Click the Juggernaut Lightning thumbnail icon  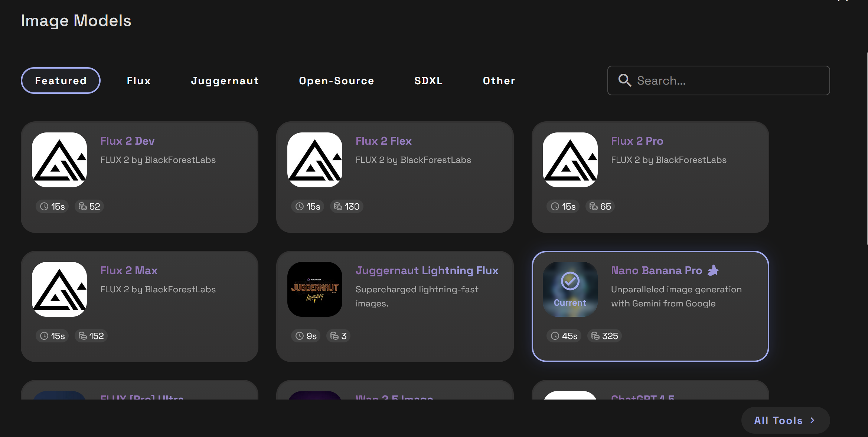315,289
